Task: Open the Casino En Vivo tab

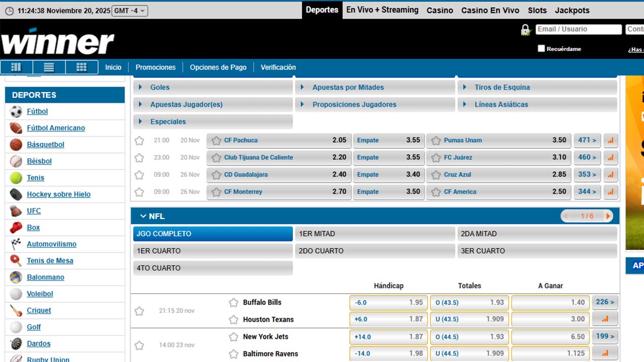Action: 490,10
